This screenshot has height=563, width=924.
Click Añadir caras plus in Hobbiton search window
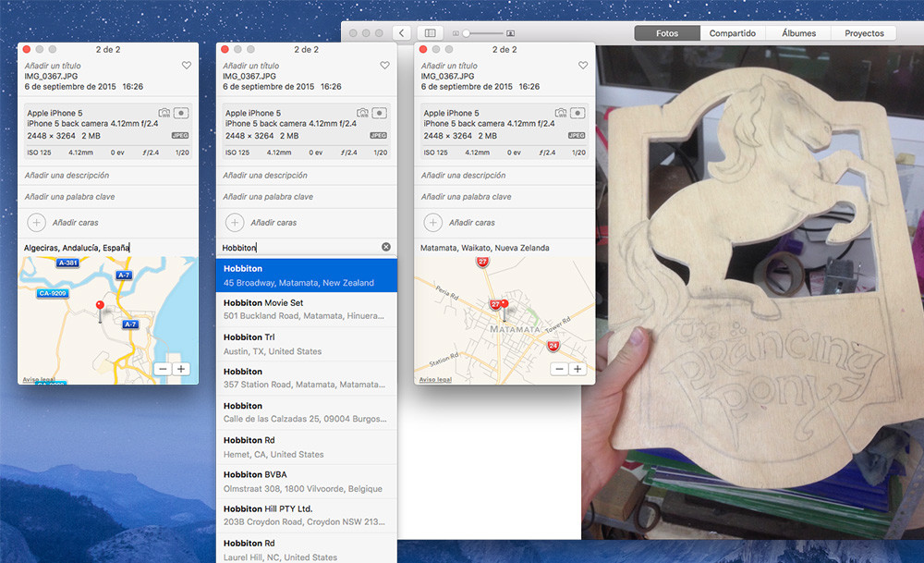[235, 222]
